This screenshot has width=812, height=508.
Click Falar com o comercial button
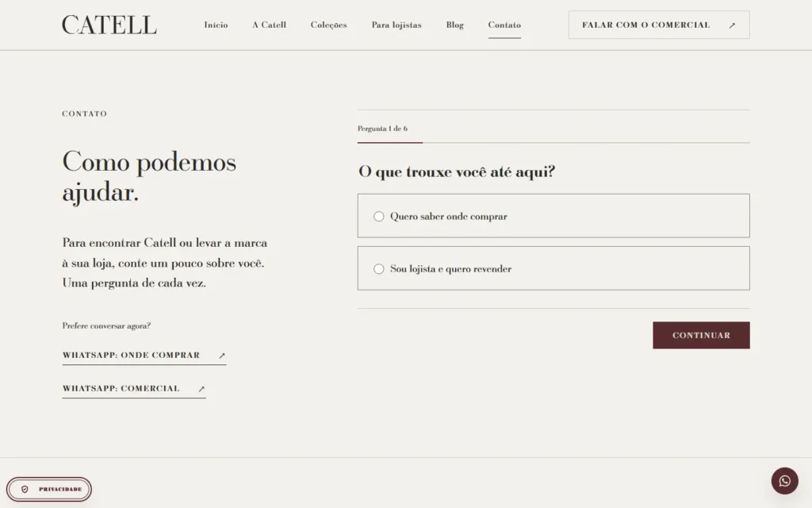click(659, 25)
